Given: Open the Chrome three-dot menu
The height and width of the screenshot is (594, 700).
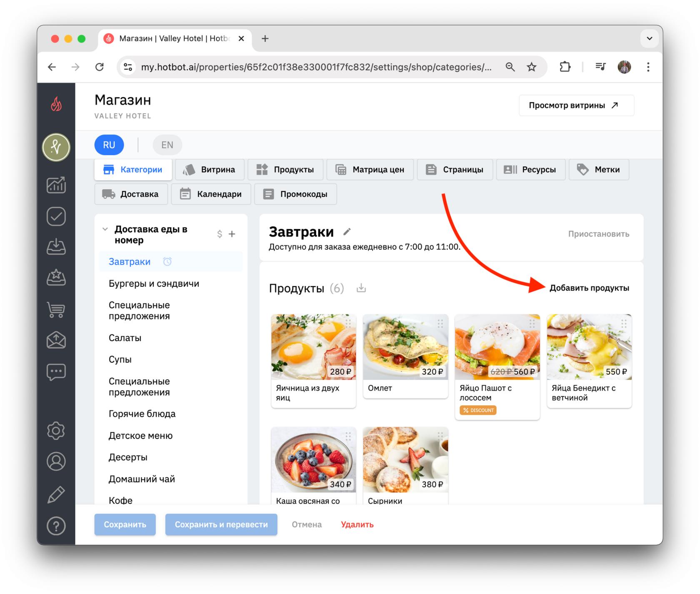Looking at the screenshot, I should [648, 67].
